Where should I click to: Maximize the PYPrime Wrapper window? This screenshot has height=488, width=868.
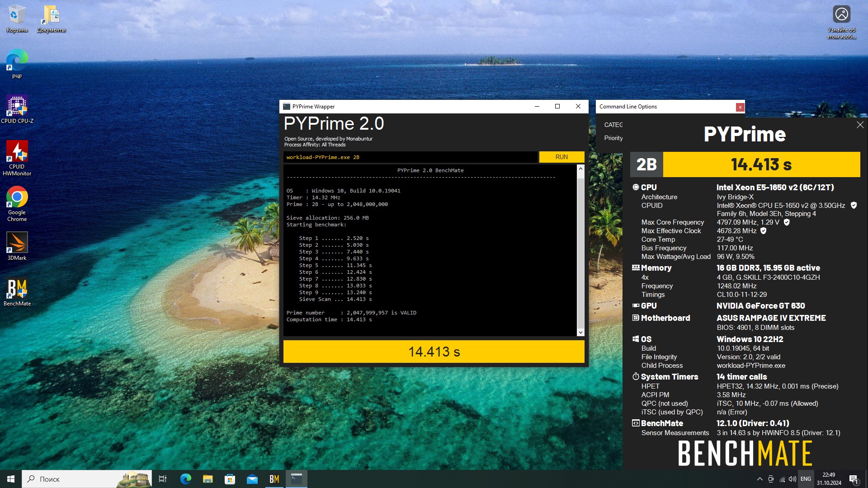557,106
